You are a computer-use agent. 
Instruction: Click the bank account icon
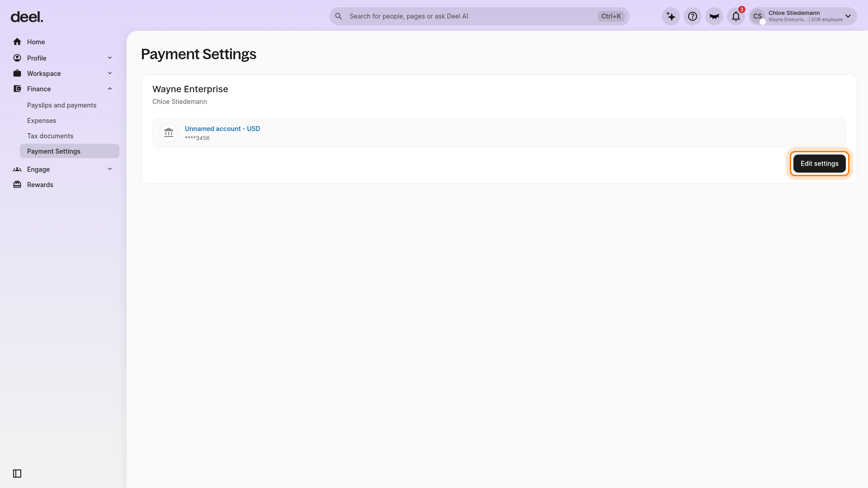pos(169,133)
